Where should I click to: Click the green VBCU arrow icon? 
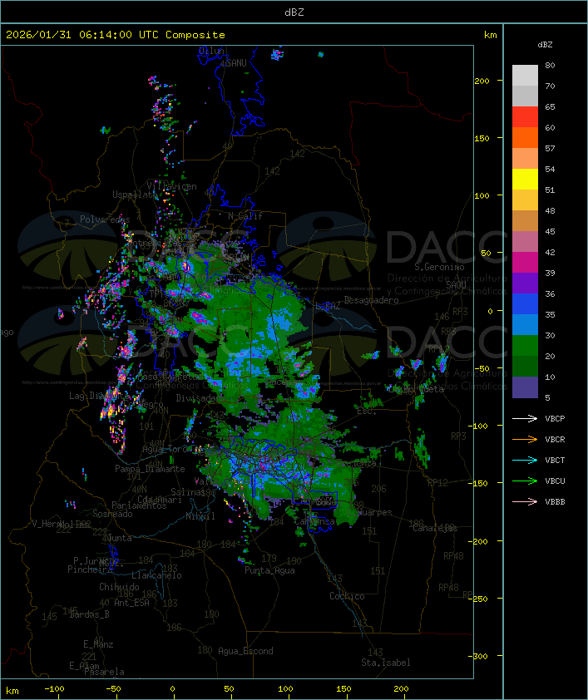click(x=526, y=481)
